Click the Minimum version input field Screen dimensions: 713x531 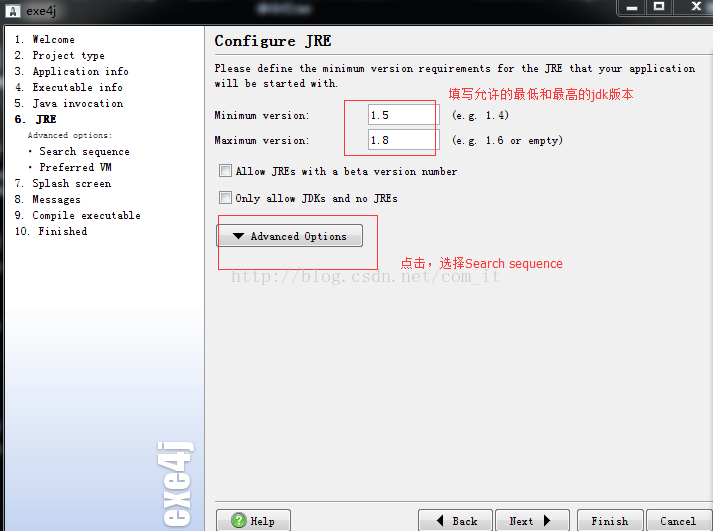click(x=403, y=115)
